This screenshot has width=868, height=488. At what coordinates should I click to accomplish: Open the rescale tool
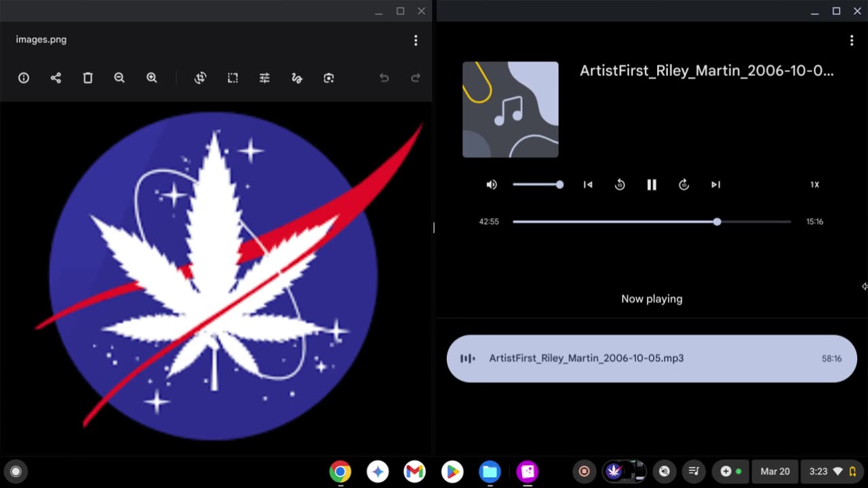233,78
